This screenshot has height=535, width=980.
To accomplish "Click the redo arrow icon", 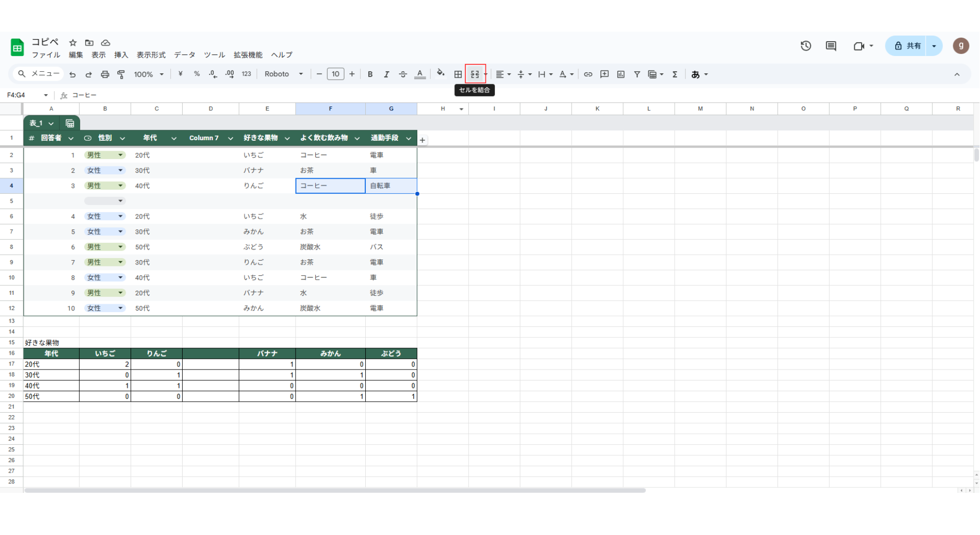I will tap(89, 74).
